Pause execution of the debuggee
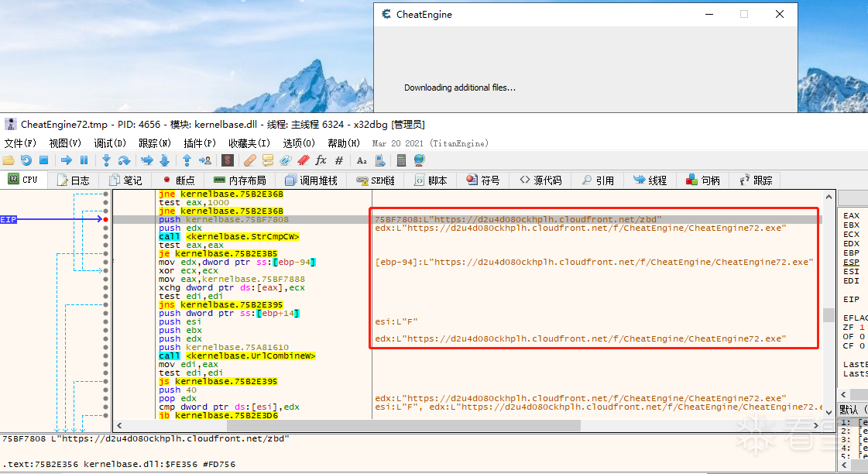This screenshot has height=474, width=868. point(84,160)
